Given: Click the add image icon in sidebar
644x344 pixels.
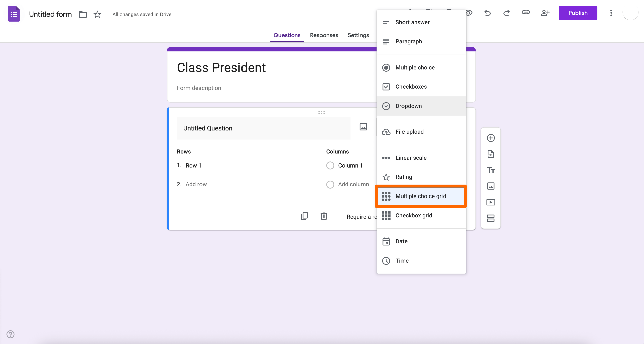Looking at the screenshot, I should click(491, 186).
